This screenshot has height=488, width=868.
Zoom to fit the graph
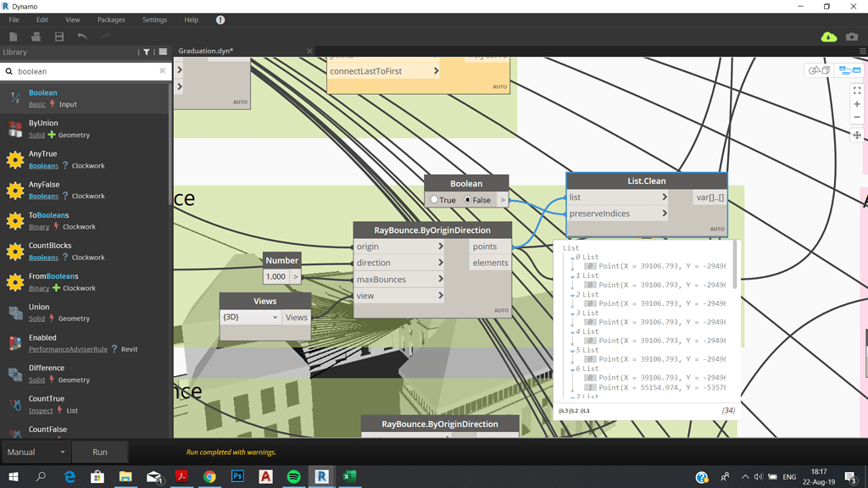point(856,91)
